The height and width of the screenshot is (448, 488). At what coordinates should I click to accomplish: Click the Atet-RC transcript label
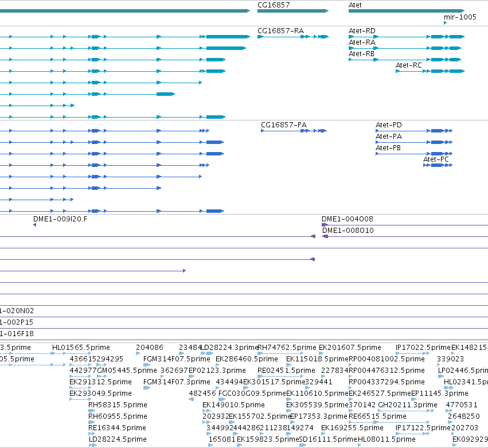pyautogui.click(x=409, y=65)
